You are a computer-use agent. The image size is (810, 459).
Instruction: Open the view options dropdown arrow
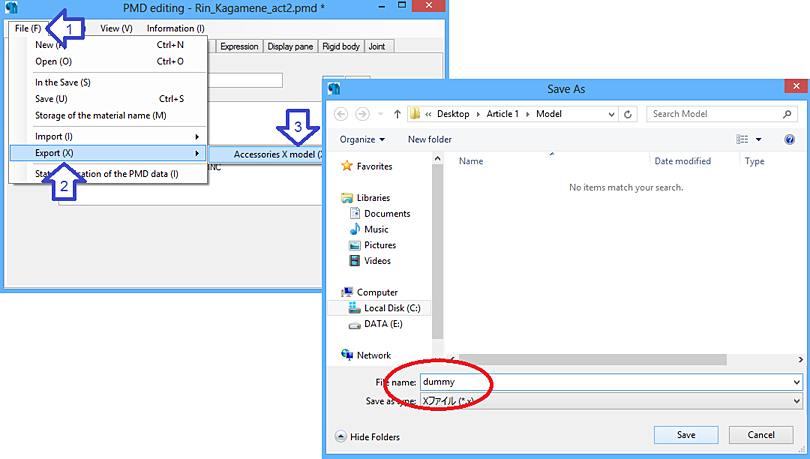[758, 139]
